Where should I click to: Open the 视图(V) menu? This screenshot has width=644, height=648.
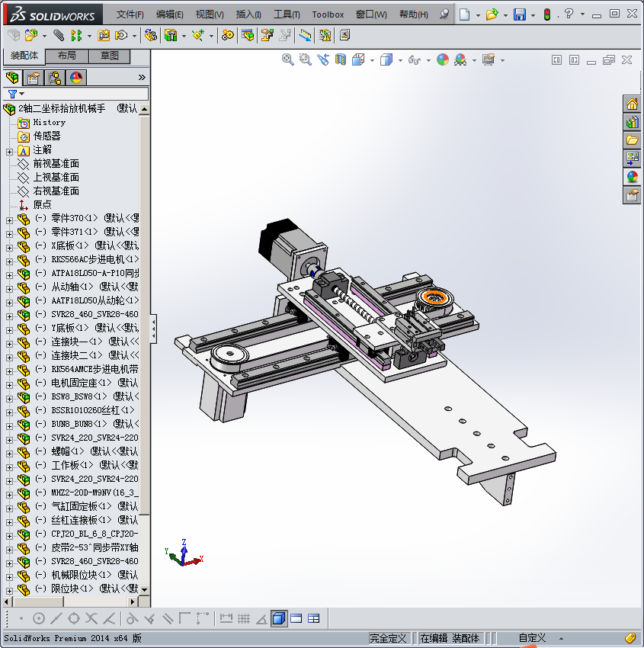[x=210, y=14]
